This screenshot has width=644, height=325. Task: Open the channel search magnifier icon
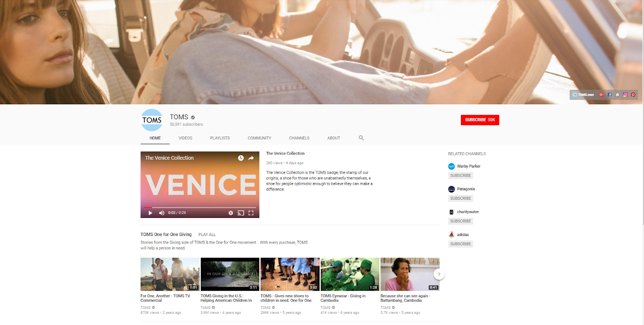tap(361, 138)
